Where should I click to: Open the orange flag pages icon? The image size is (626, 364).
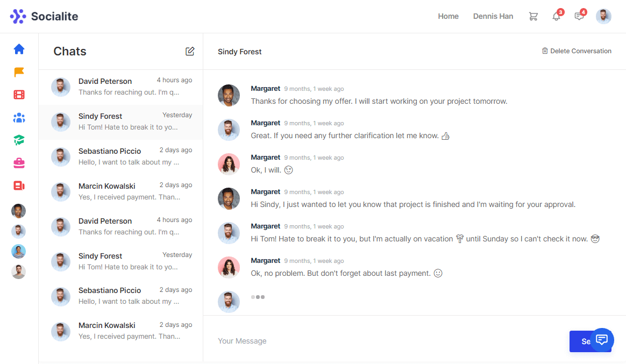[19, 72]
